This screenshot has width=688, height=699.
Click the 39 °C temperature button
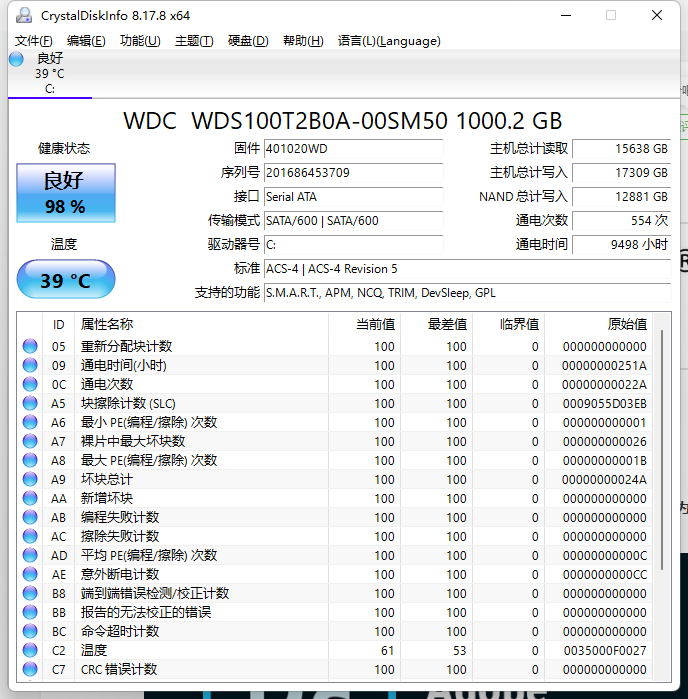[66, 279]
